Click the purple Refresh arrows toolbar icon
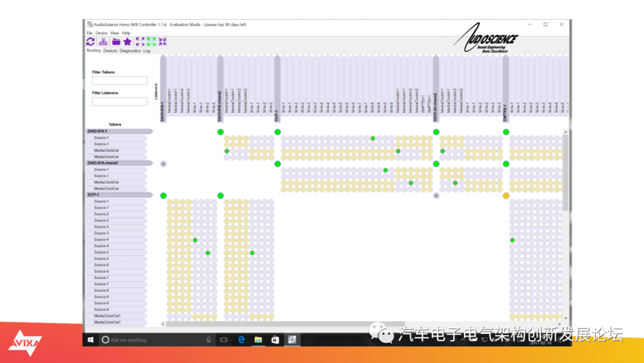The height and width of the screenshot is (363, 644). [x=91, y=42]
